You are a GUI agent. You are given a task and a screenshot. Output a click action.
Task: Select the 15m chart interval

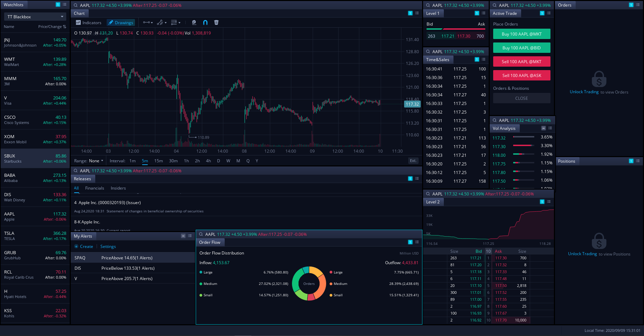pos(158,161)
